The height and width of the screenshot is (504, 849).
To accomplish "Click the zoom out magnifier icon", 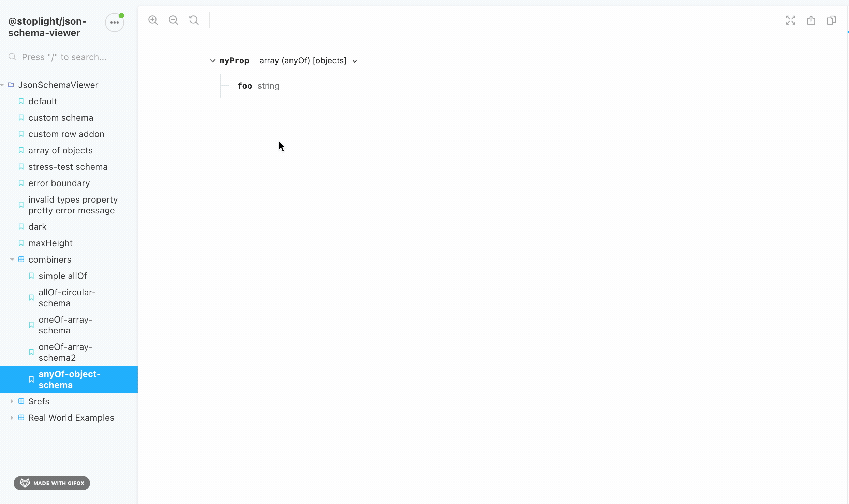I will click(x=174, y=20).
